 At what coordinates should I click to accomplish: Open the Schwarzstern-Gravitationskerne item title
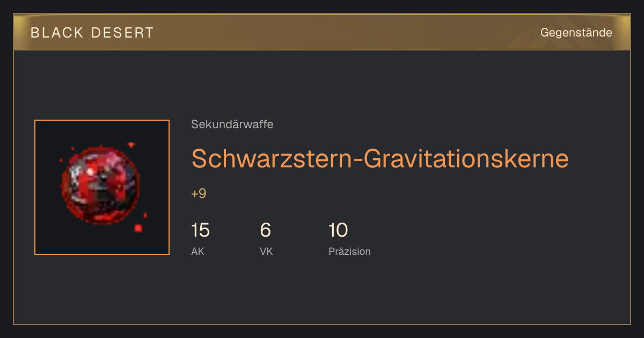pos(380,159)
